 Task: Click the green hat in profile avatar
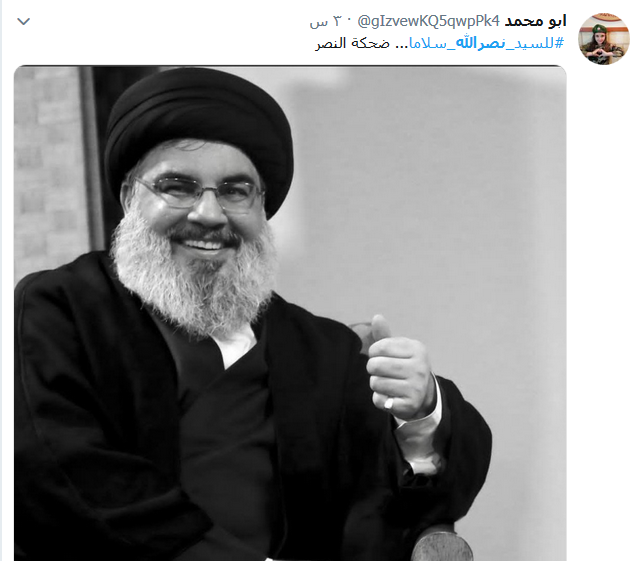(x=599, y=29)
